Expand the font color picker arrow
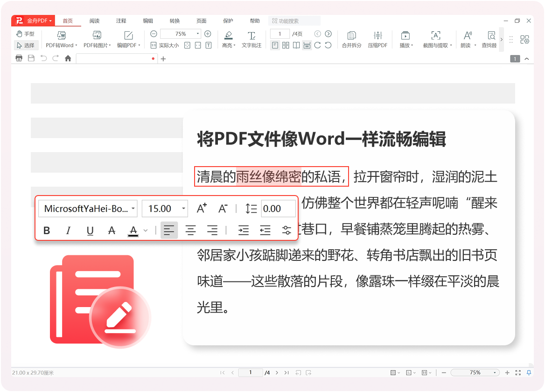This screenshot has width=545, height=392. click(146, 231)
